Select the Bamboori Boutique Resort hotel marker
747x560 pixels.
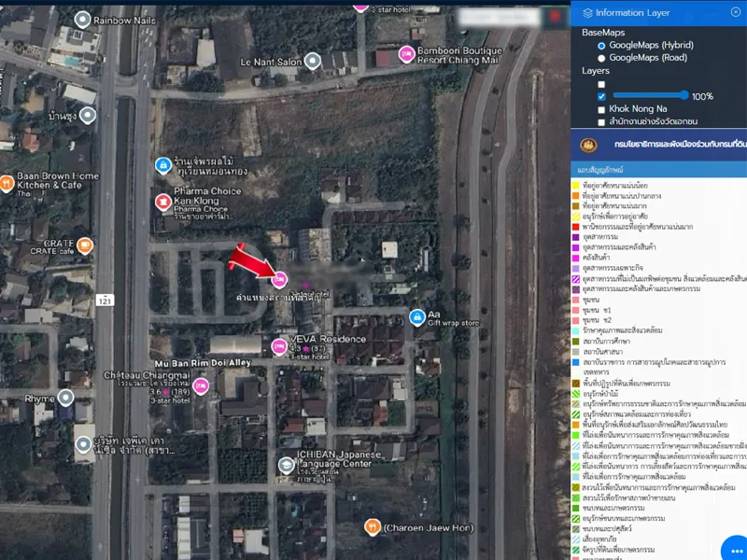[406, 54]
